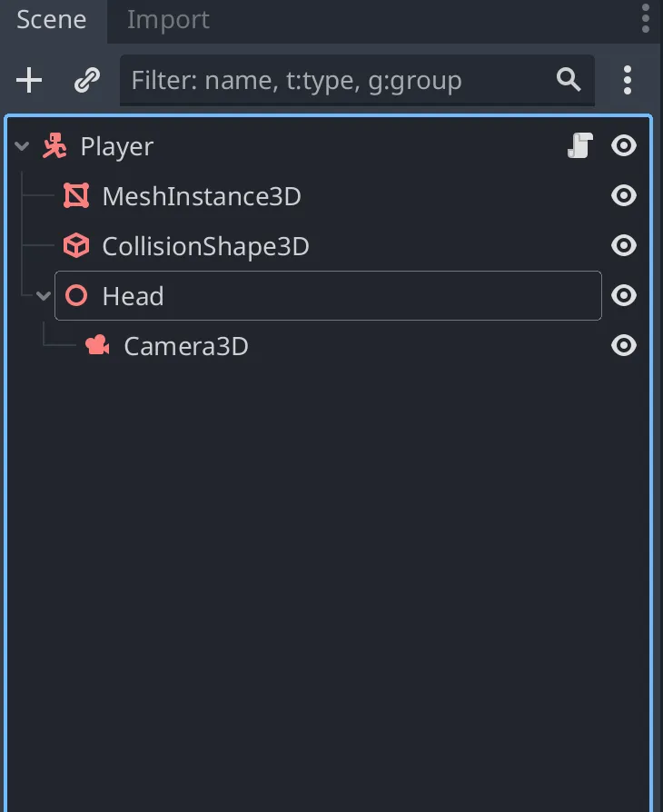Open the scene dock options menu
Image resolution: width=663 pixels, height=812 pixels.
click(628, 81)
